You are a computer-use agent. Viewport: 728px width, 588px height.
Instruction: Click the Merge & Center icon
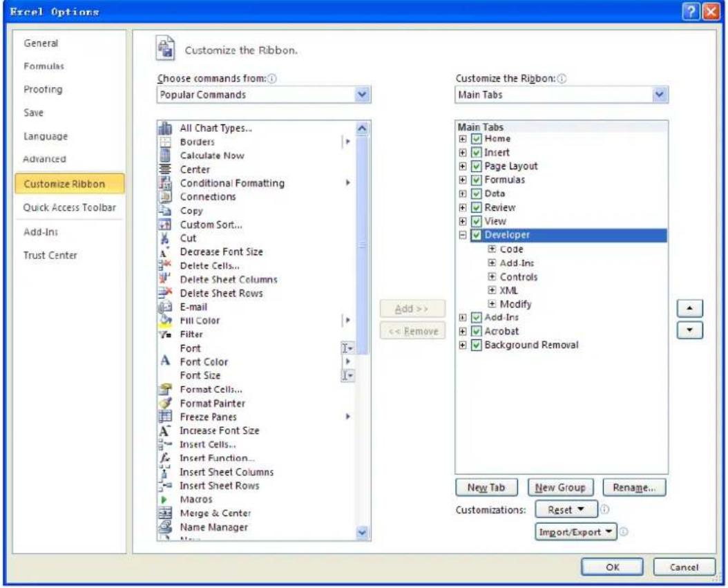(x=165, y=513)
